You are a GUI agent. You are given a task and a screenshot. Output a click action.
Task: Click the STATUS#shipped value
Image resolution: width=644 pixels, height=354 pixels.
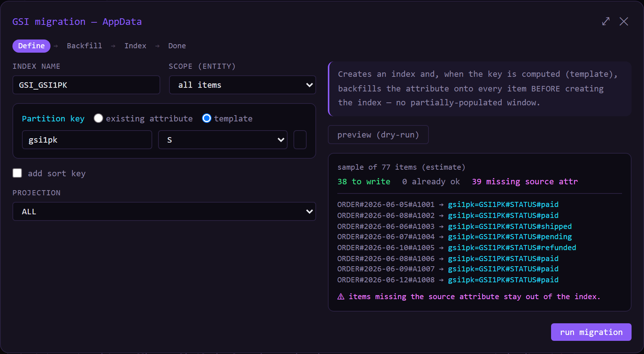[x=541, y=226]
